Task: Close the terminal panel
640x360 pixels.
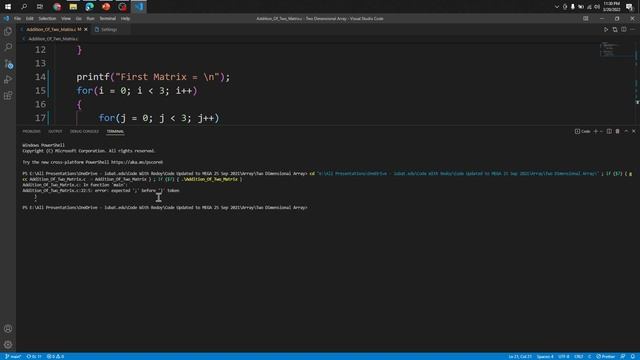Action: click(x=634, y=131)
